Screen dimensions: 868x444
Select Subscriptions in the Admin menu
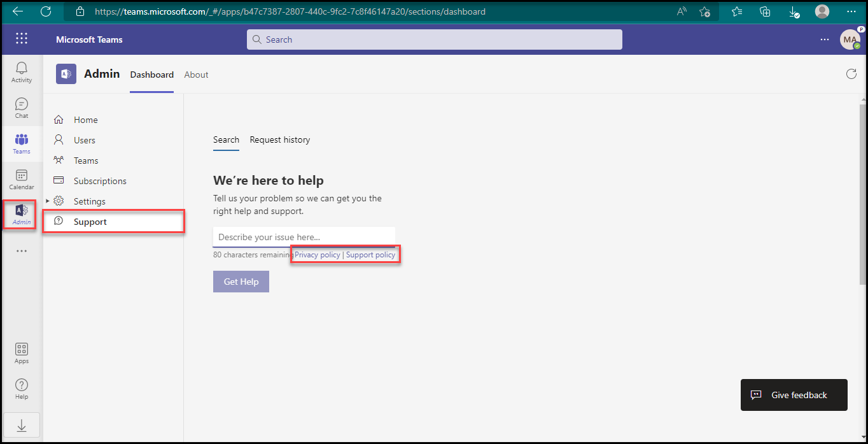pyautogui.click(x=100, y=181)
